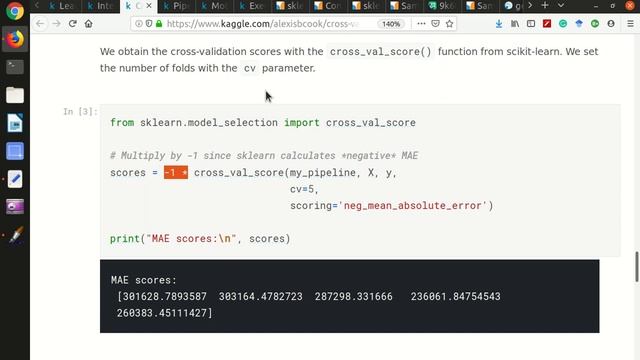640x360 pixels.
Task: Open a new browser tab
Action: pos(544,5)
